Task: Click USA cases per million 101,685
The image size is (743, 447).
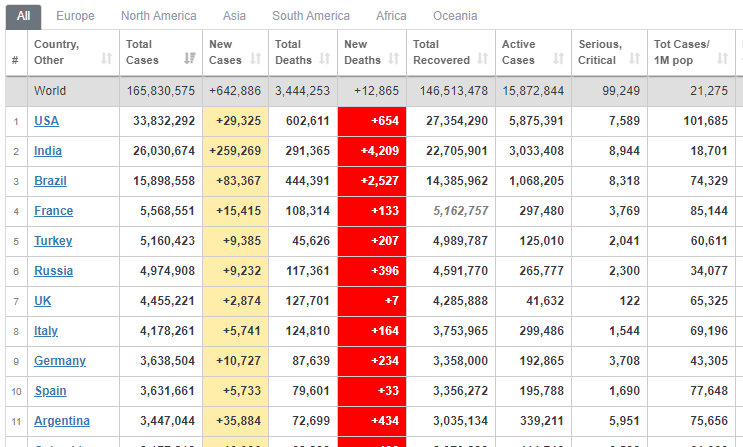Action: [706, 121]
